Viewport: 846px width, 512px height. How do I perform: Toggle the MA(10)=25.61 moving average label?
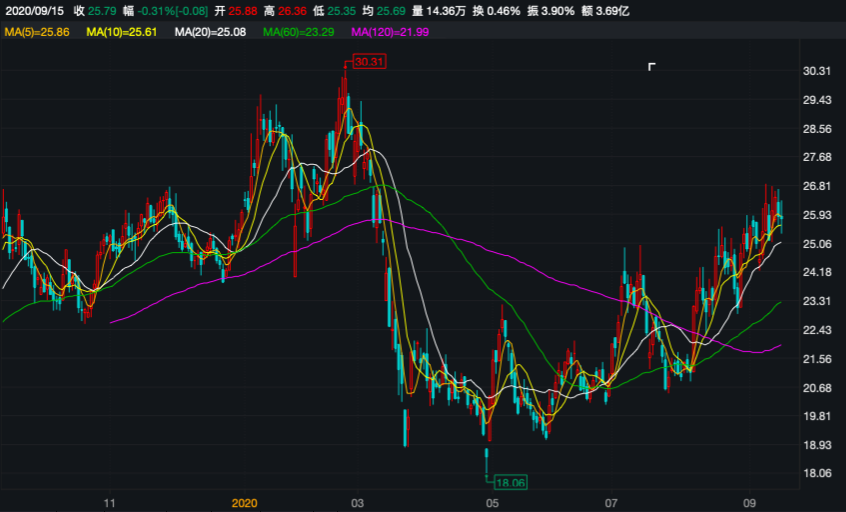coord(123,33)
